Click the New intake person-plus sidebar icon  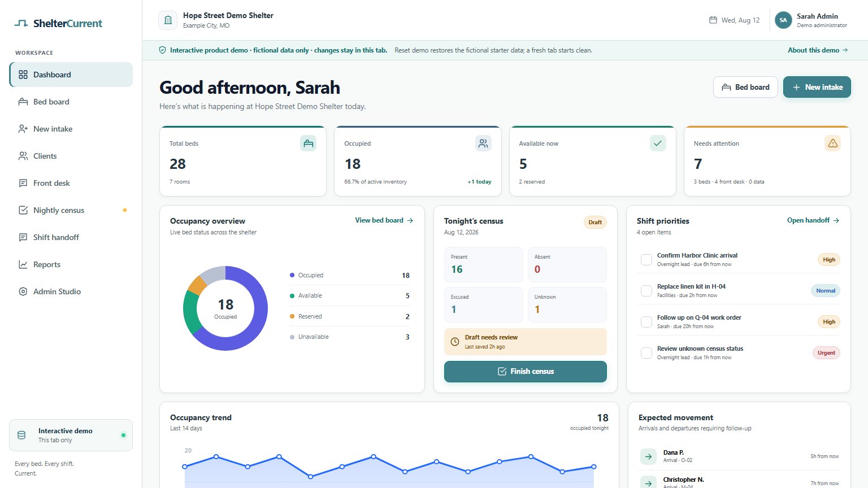pyautogui.click(x=23, y=129)
